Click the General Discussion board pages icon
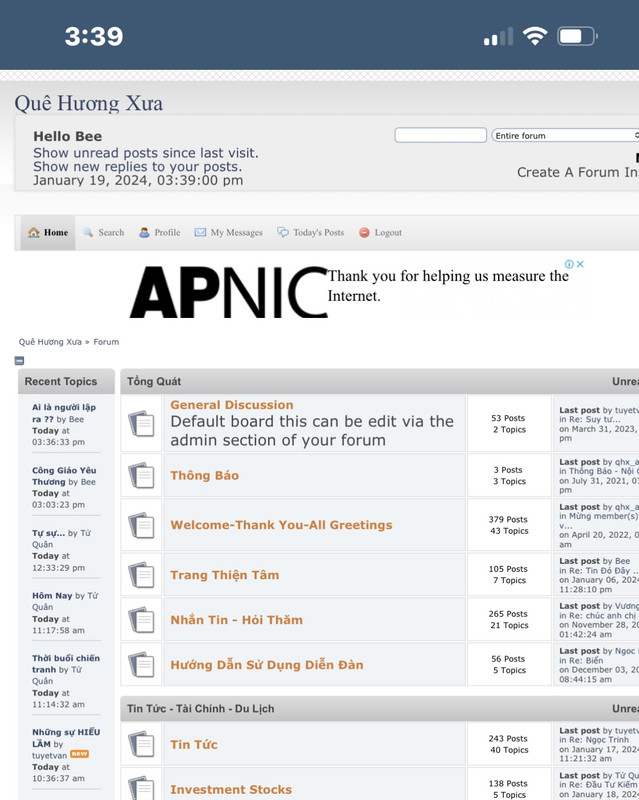 [141, 423]
